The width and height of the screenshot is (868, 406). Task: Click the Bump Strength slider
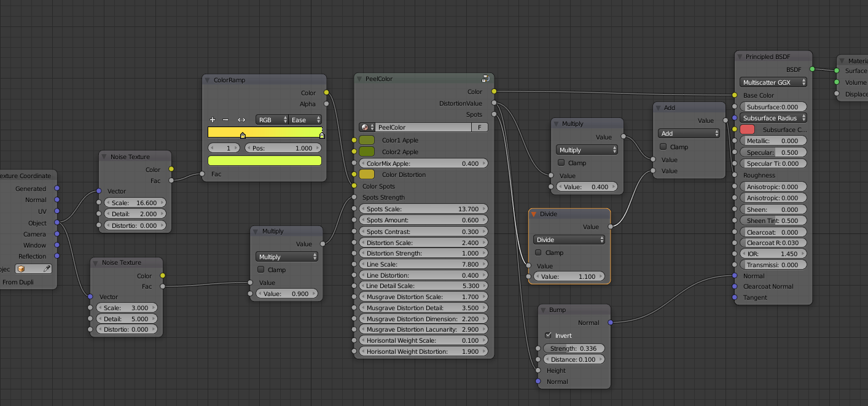[574, 348]
